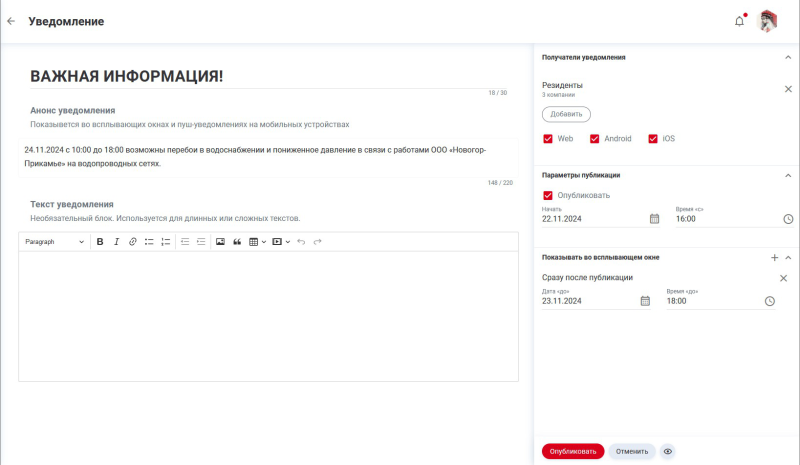This screenshot has height=465, width=800.
Task: Collapse the Получатели уведомления section
Action: [x=788, y=58]
